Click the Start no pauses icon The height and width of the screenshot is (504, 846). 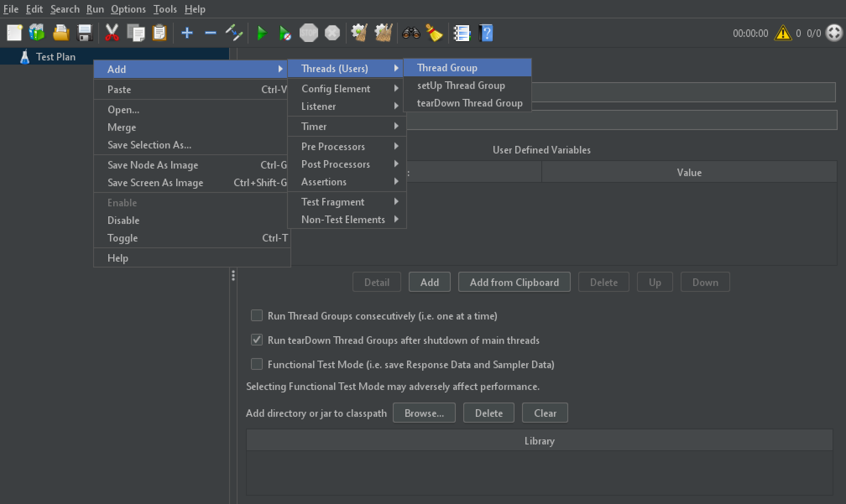285,33
